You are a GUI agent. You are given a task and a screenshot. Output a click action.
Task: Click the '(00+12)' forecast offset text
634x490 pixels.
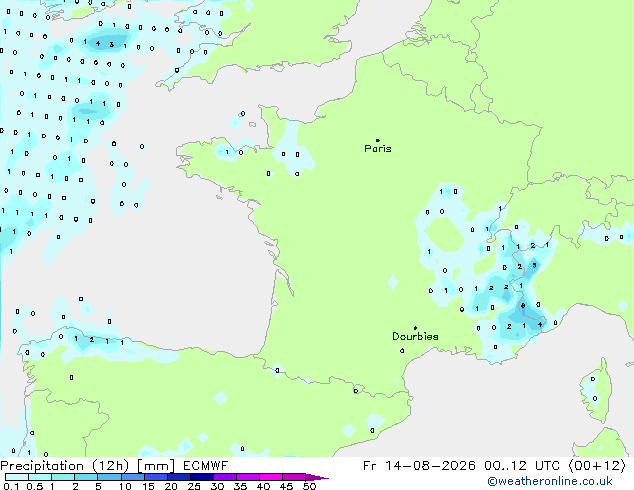(x=597, y=466)
